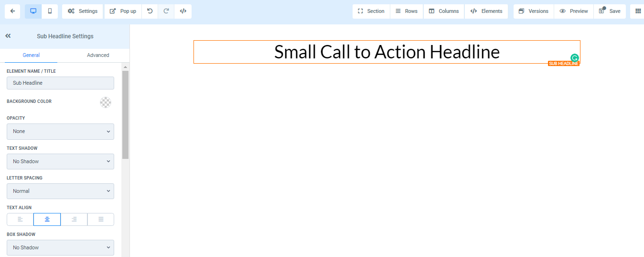
Task: Align text to the right
Action: coord(74,219)
